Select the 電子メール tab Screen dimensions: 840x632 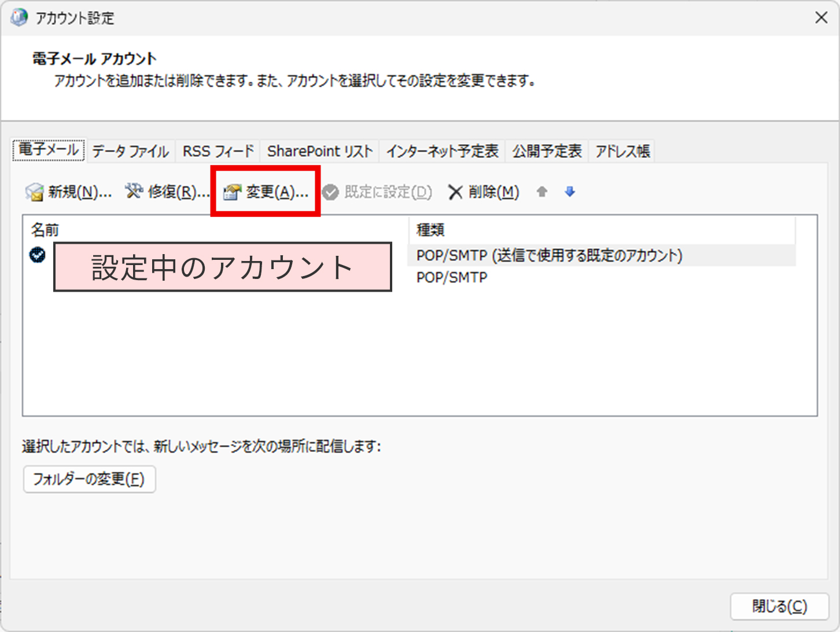[x=49, y=150]
